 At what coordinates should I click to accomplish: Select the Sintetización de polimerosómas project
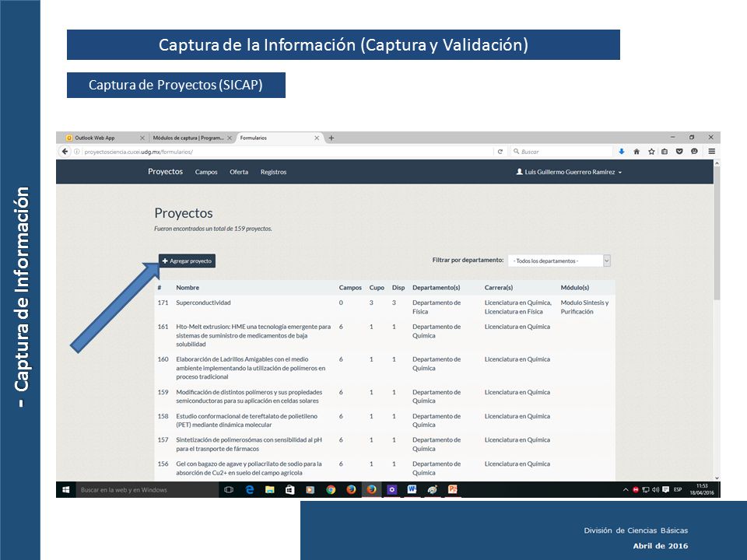[x=249, y=444]
